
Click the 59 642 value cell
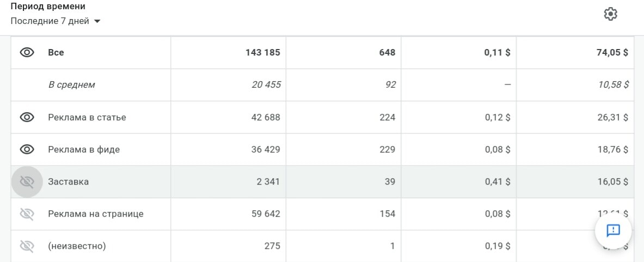tap(228, 214)
